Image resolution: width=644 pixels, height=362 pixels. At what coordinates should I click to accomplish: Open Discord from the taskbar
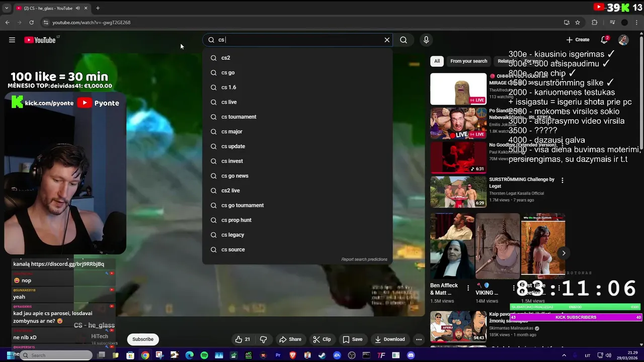tap(411, 355)
